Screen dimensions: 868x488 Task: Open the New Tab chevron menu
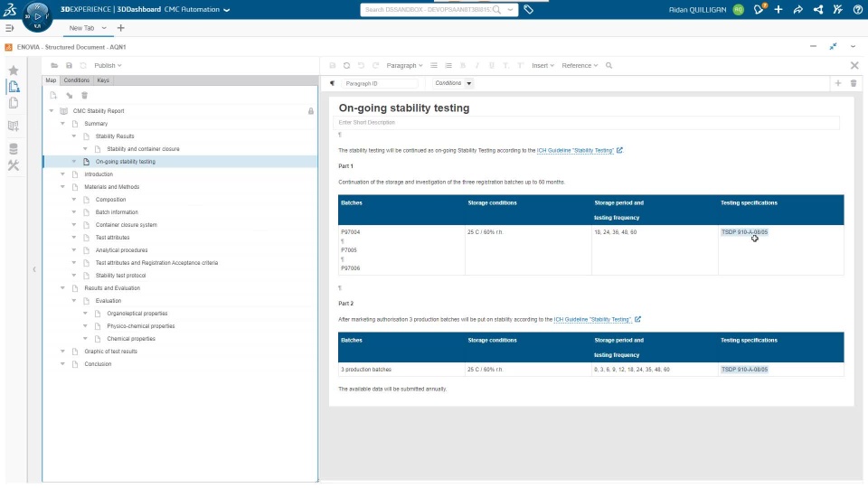tap(103, 28)
